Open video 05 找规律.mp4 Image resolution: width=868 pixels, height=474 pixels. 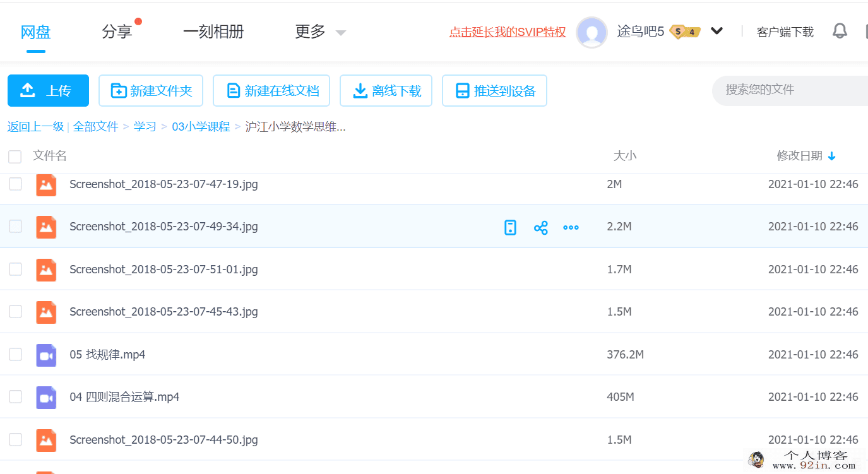(x=107, y=355)
